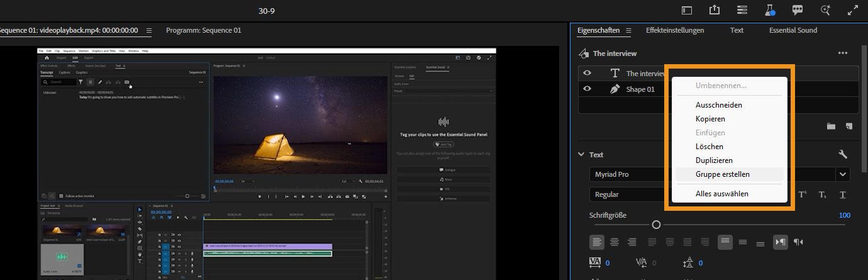Open the beta flask icon
Viewport: 868px width, 280px height.
click(x=769, y=10)
